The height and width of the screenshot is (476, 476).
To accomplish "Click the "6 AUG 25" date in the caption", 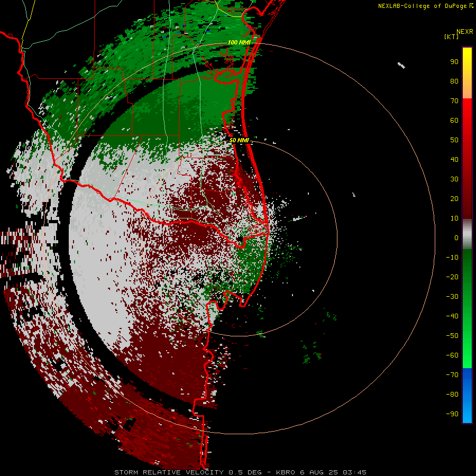I will [x=319, y=472].
